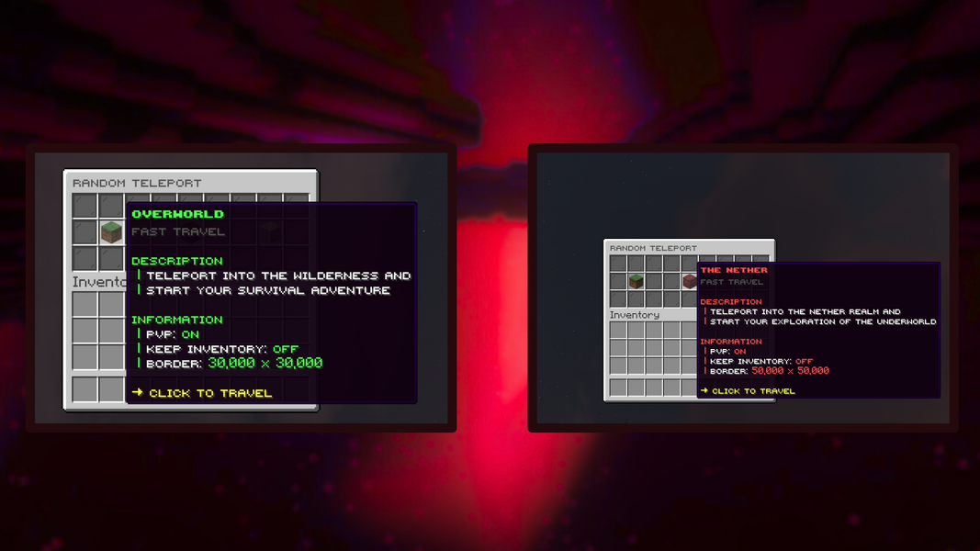This screenshot has height=551, width=980.
Task: Click the grass block beside the Overworld tooltip
Action: tap(111, 232)
